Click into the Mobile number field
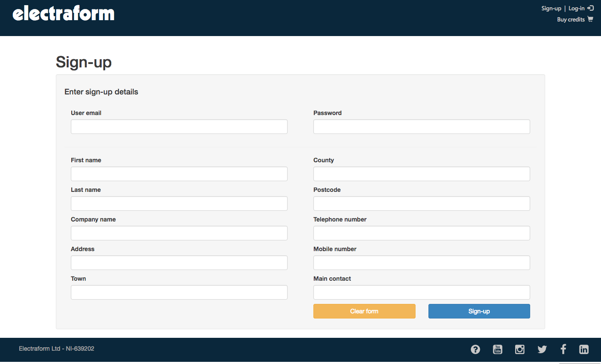Viewport: 601px width, 364px height. pos(422,263)
